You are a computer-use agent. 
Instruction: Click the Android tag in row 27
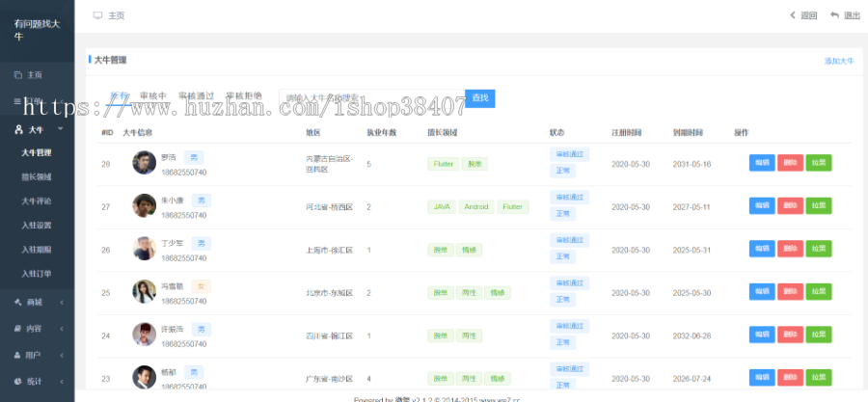click(x=476, y=207)
